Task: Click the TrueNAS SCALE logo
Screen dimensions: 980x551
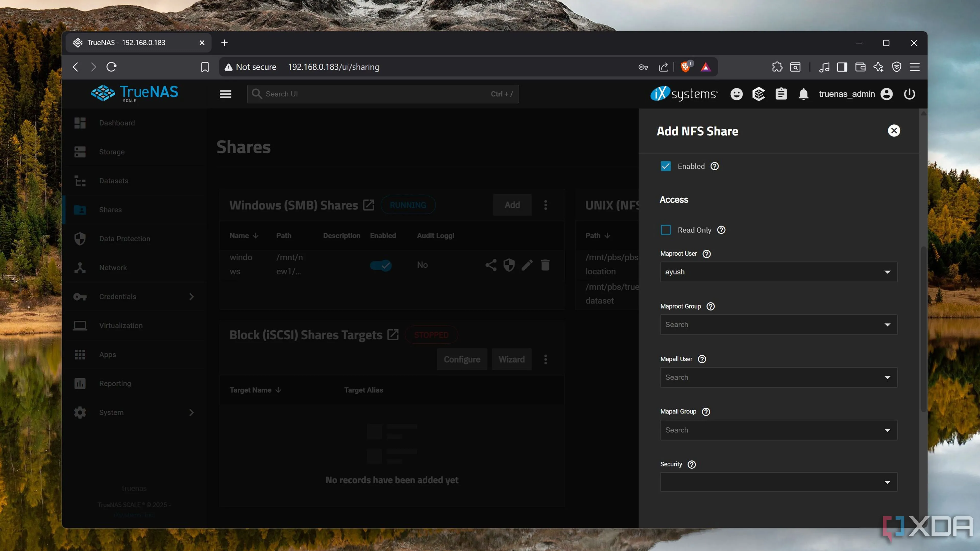Action: pos(134,93)
